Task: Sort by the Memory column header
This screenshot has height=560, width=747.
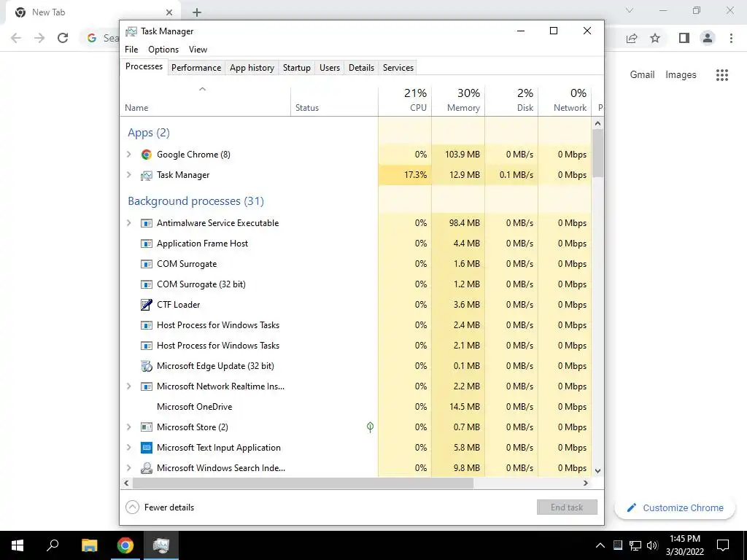Action: [458, 101]
